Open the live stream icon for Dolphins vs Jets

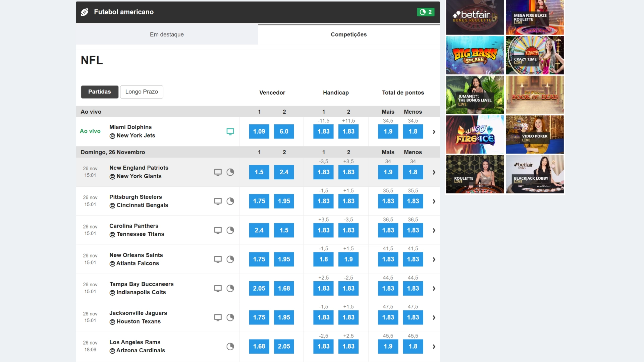pyautogui.click(x=230, y=131)
